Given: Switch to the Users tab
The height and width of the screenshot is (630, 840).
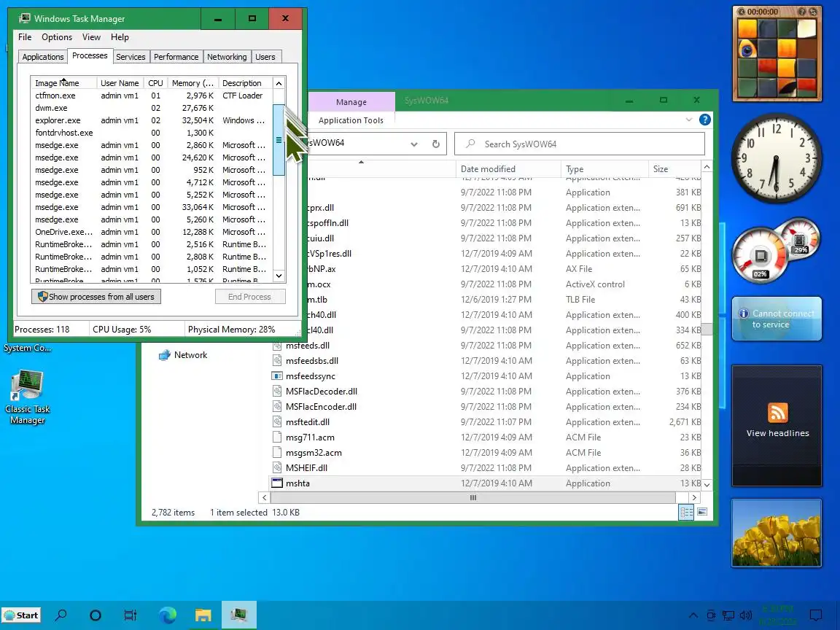Looking at the screenshot, I should tap(265, 57).
